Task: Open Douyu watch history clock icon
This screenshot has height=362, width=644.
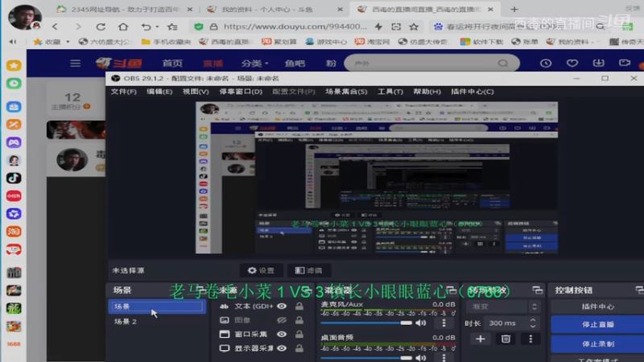Action: (x=546, y=64)
